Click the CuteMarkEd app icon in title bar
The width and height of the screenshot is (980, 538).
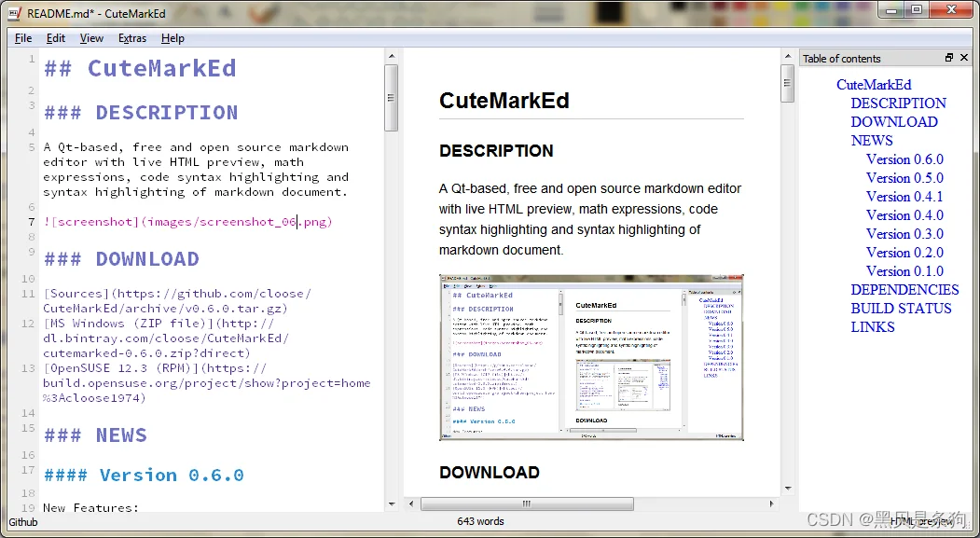(14, 12)
